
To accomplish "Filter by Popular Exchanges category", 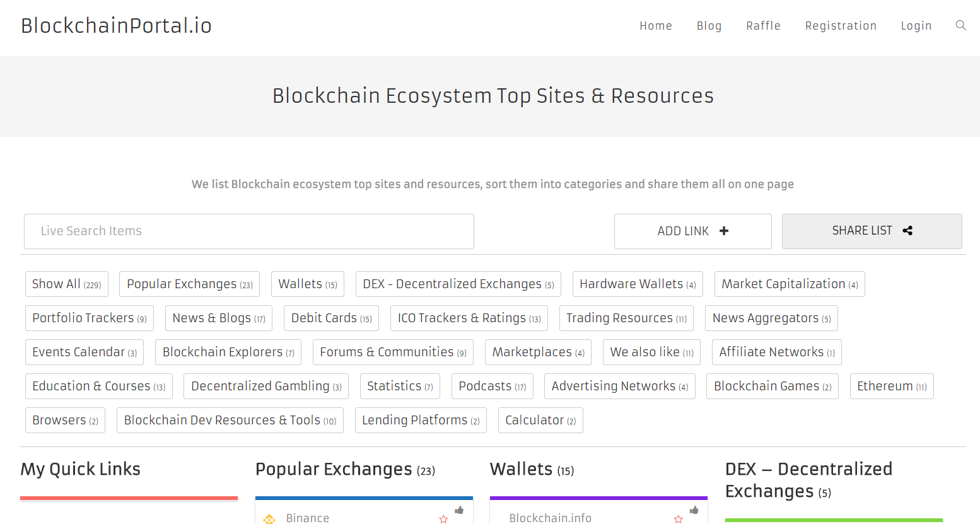I will [189, 284].
